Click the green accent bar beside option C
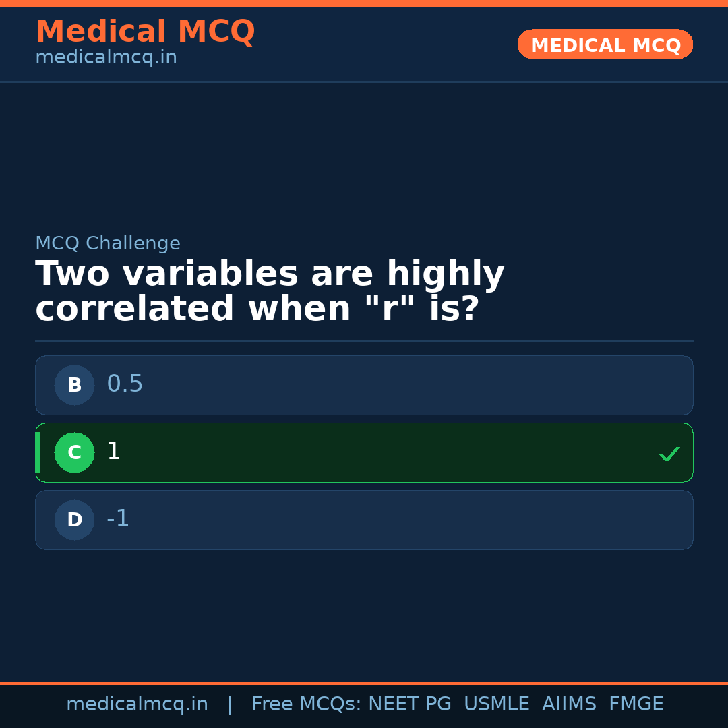 [38, 452]
